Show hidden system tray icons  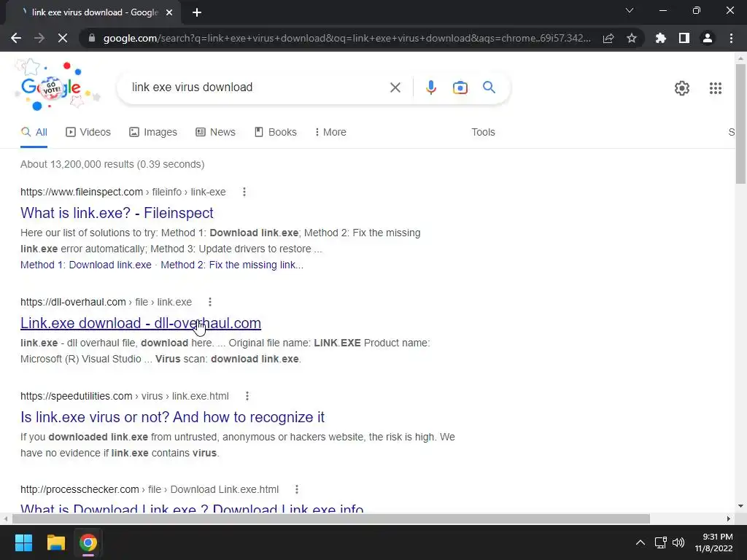(x=640, y=542)
